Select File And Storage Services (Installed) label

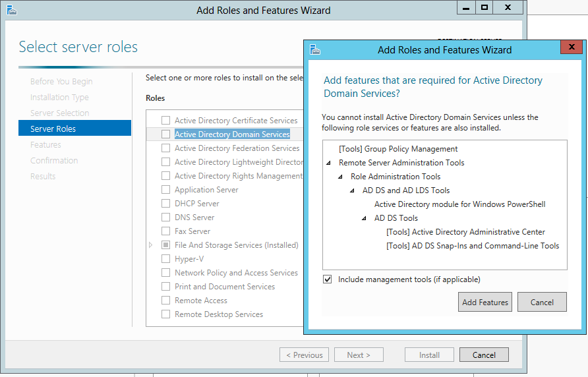click(x=237, y=245)
